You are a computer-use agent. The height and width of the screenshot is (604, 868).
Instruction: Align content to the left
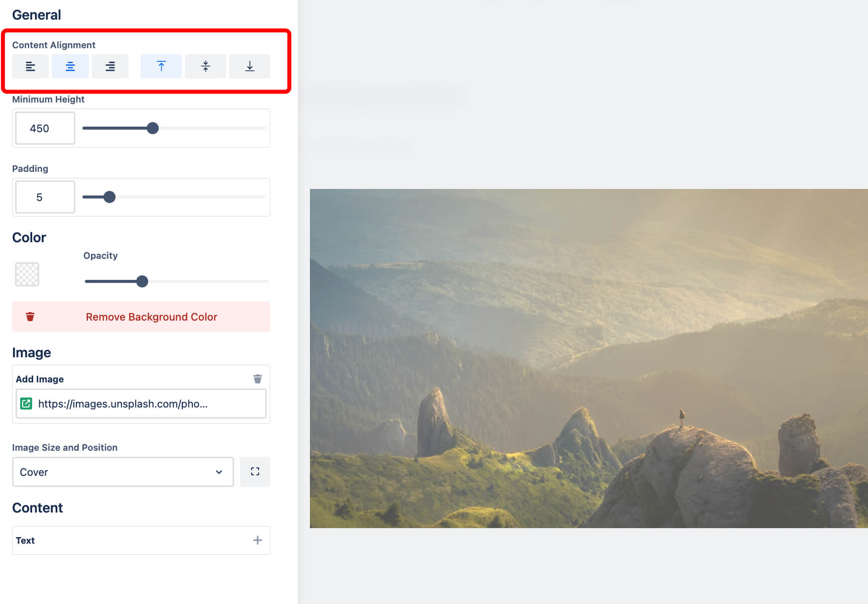[30, 66]
